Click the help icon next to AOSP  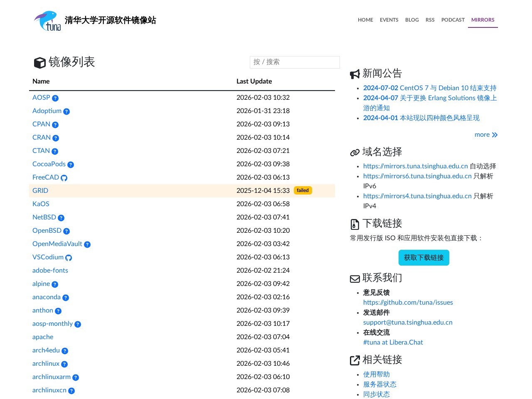tap(56, 98)
